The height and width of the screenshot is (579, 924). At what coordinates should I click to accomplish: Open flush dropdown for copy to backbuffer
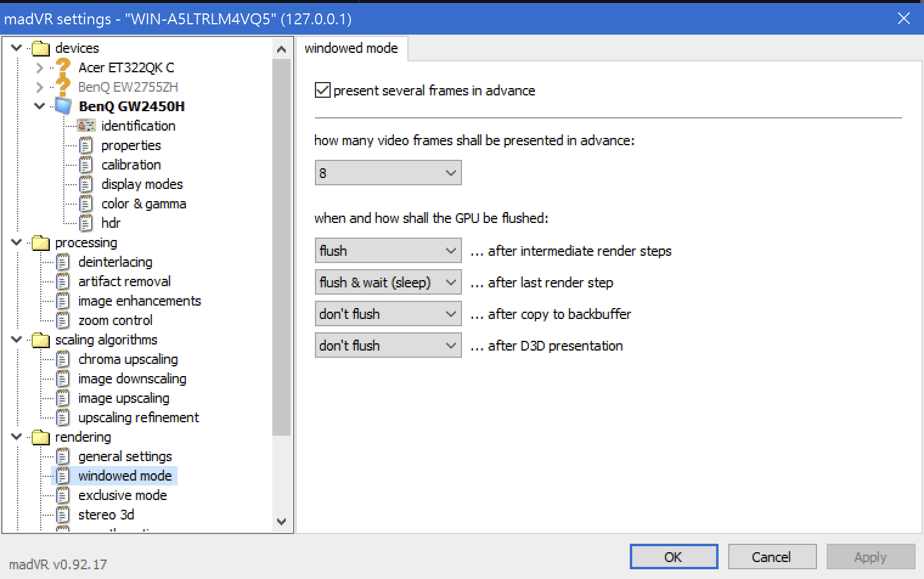click(388, 313)
